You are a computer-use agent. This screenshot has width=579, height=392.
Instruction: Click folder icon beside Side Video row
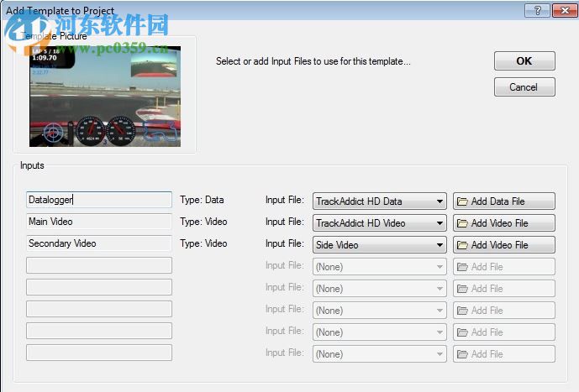462,245
